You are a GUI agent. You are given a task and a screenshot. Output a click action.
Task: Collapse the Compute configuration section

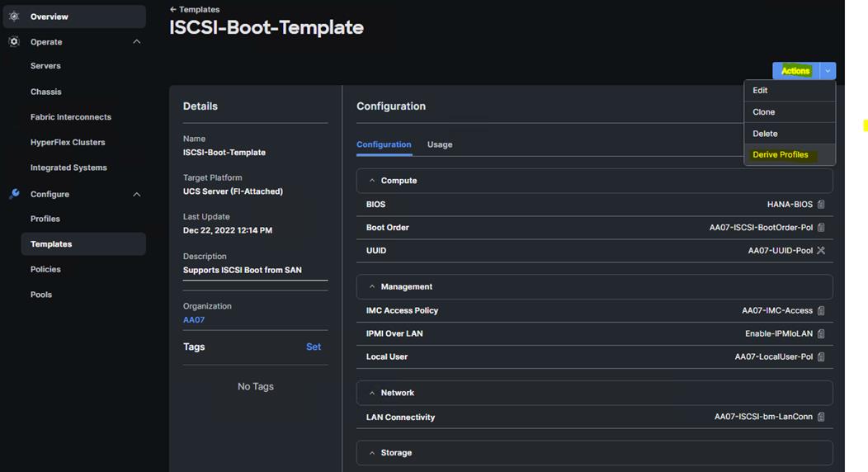(372, 181)
